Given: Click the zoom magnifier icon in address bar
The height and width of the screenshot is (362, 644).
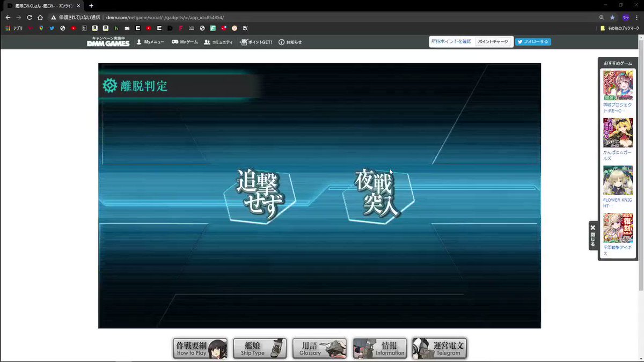Looking at the screenshot, I should [x=601, y=17].
